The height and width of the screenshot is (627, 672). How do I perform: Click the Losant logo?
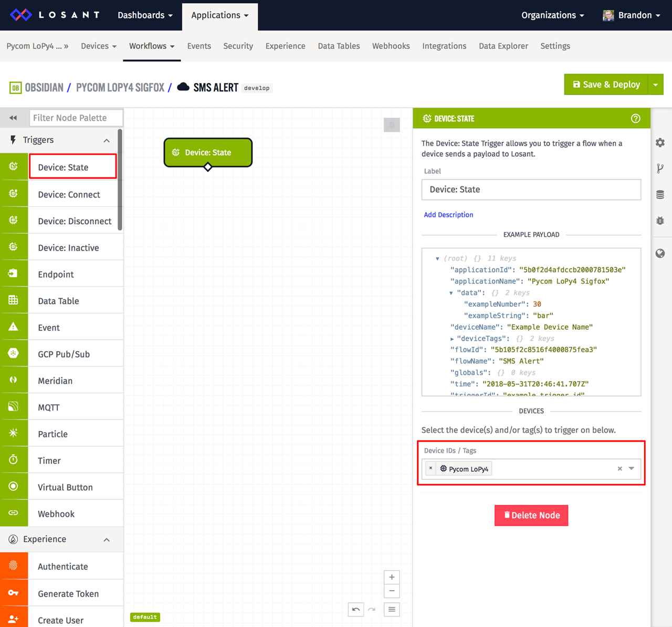(55, 15)
